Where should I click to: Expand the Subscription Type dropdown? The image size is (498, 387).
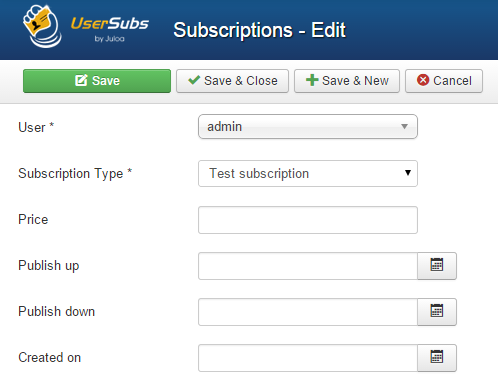(x=308, y=173)
